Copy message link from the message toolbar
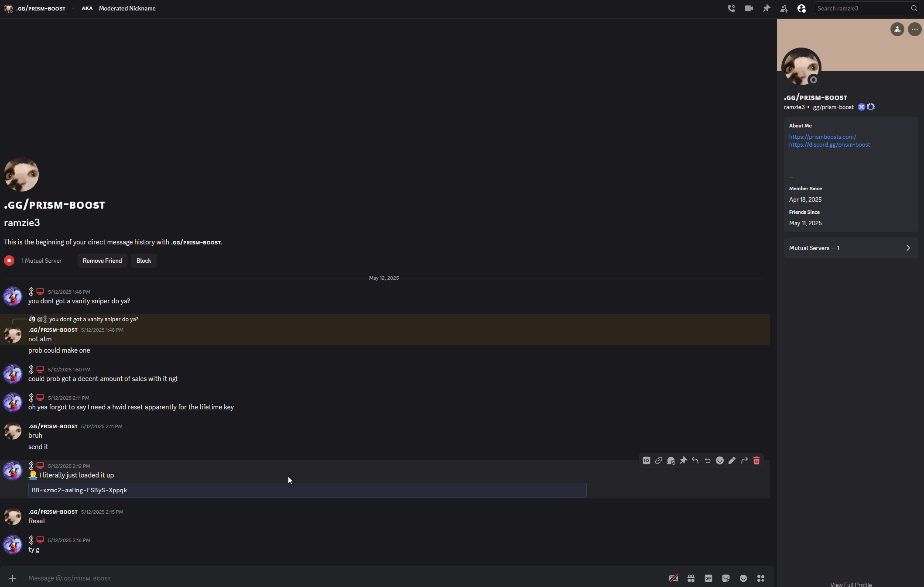The width and height of the screenshot is (924, 587). pos(659,460)
